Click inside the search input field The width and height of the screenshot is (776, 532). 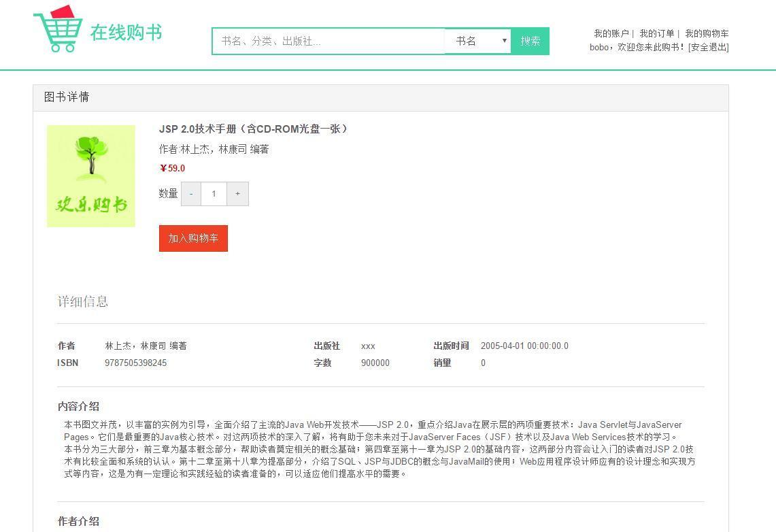pyautogui.click(x=326, y=41)
